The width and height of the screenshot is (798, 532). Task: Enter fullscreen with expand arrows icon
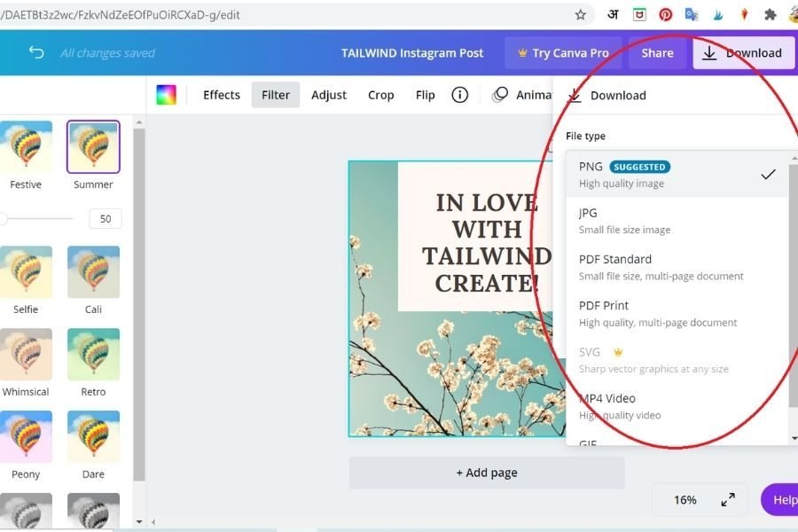(728, 500)
